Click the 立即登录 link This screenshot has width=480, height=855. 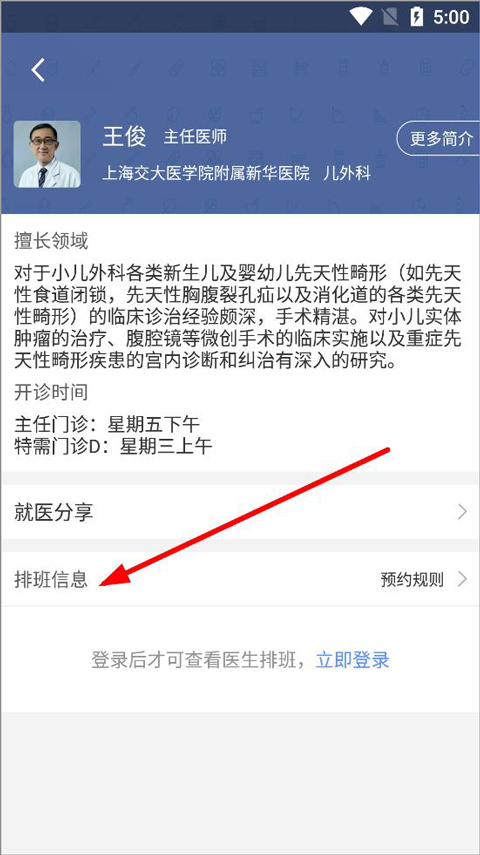click(352, 660)
